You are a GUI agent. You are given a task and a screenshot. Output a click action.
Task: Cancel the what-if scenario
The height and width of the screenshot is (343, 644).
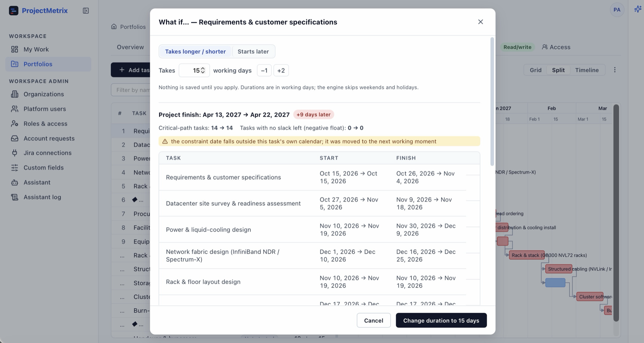tap(374, 320)
